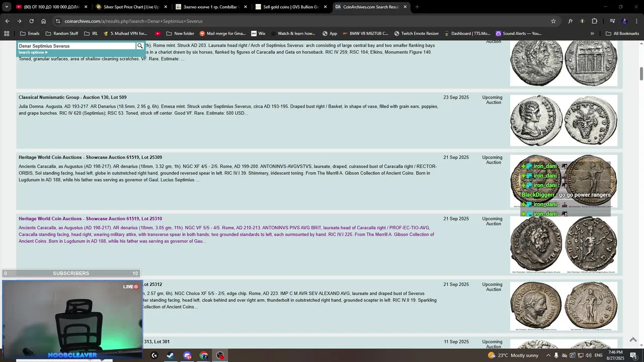Click the Denar Septimius Severus search field
The width and height of the screenshot is (644, 362).
point(77,46)
